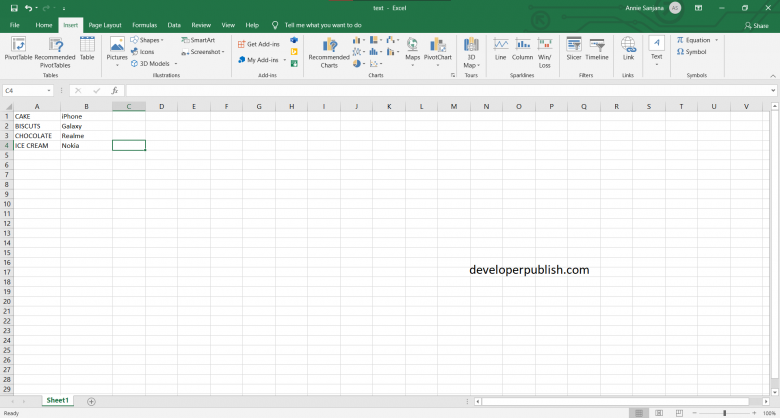Click the zoom slider in status bar
Image resolution: width=780 pixels, height=418 pixels.
coord(725,412)
